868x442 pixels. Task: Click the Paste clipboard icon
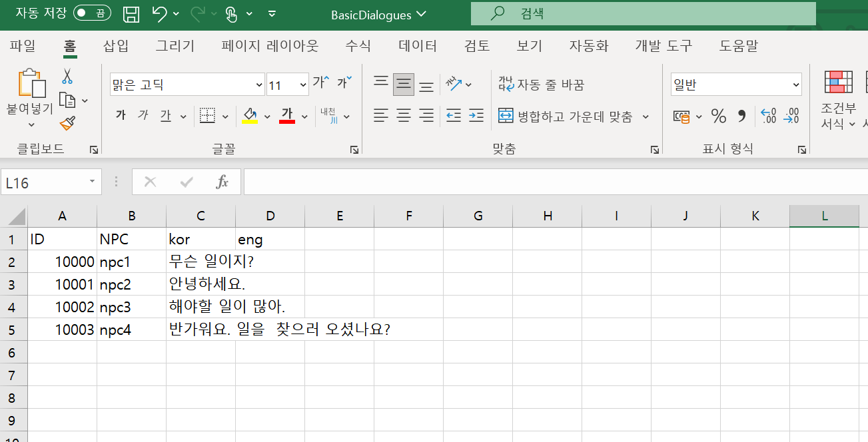point(31,84)
